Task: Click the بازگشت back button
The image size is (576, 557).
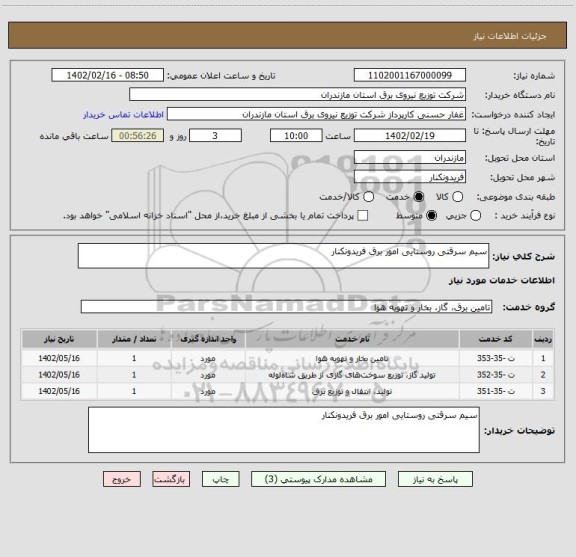Action: pyautogui.click(x=171, y=479)
